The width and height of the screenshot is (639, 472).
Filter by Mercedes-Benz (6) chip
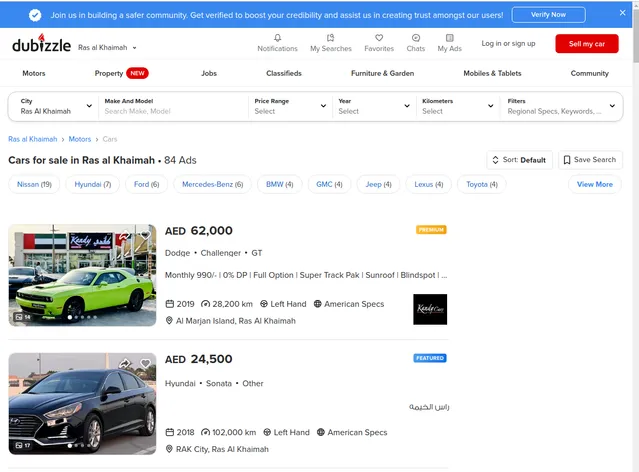point(212,184)
